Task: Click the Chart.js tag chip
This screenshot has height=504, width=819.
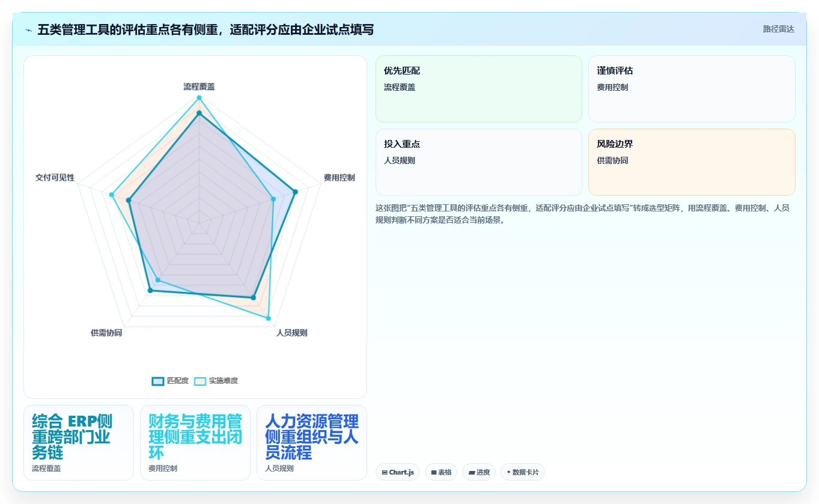Action: coord(398,472)
